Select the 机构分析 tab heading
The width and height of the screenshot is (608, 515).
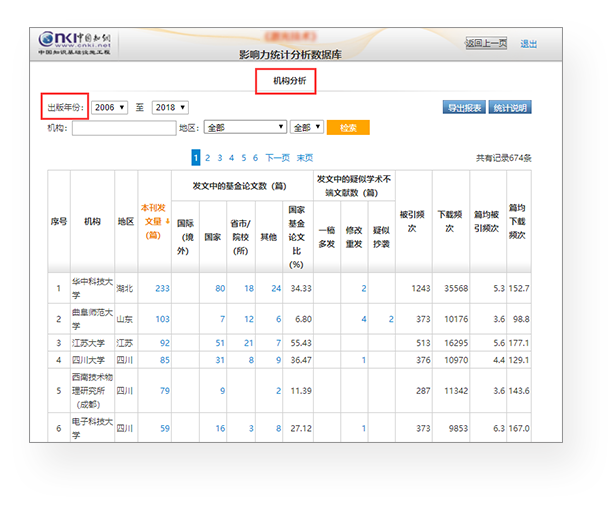(290, 81)
